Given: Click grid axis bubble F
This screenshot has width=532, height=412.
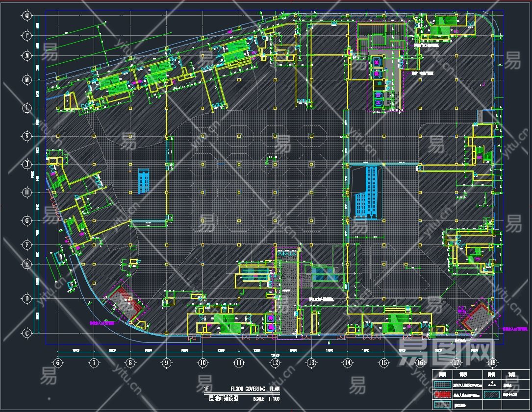Looking at the screenshot, I should tap(27, 244).
